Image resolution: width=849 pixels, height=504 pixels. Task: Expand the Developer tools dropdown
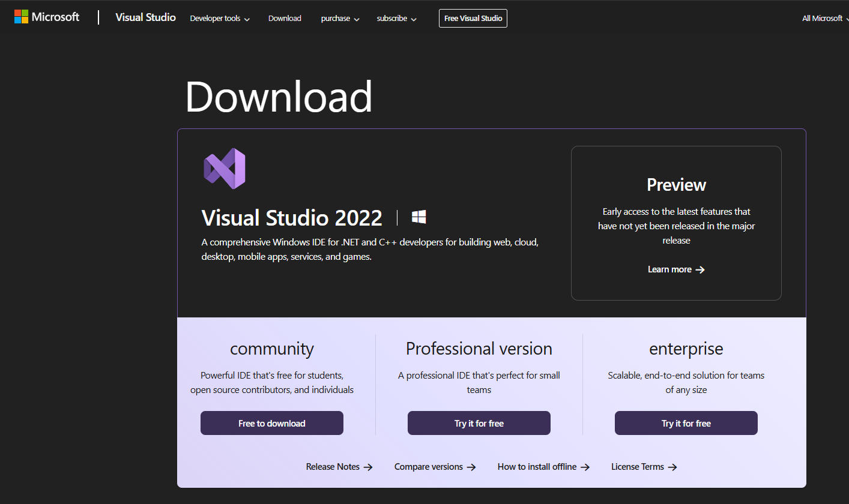click(219, 18)
